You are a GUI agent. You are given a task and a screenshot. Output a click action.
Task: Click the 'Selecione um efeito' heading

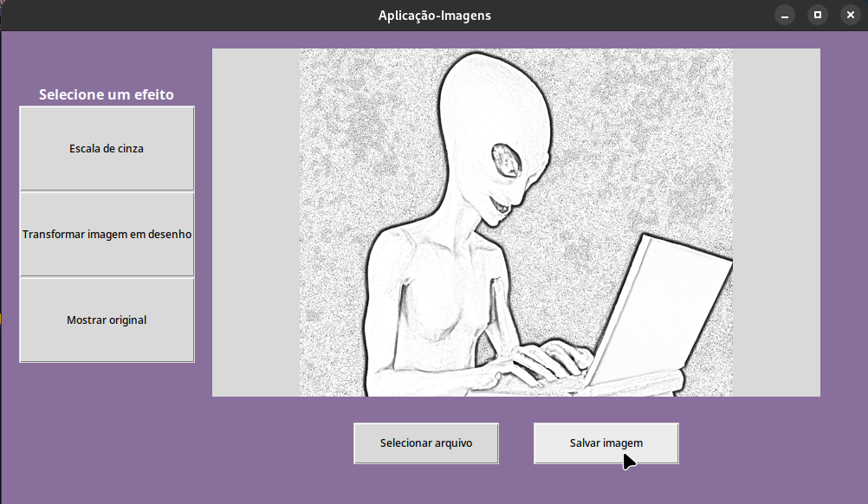(x=106, y=94)
